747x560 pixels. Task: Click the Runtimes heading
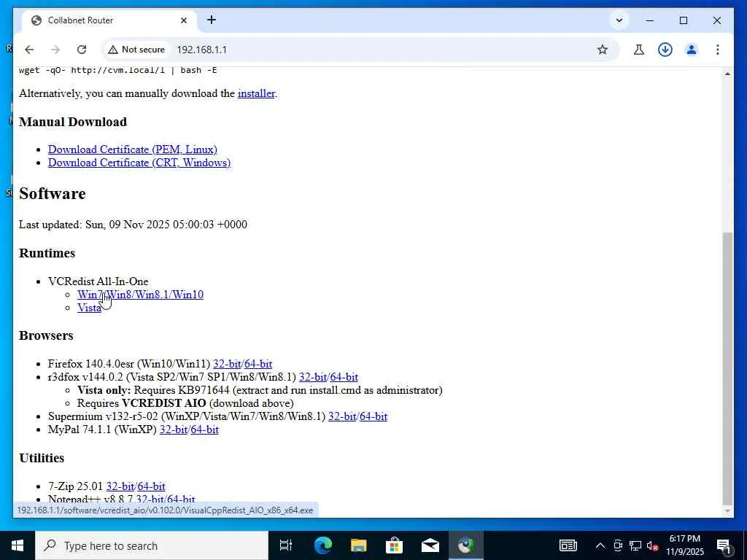point(47,253)
